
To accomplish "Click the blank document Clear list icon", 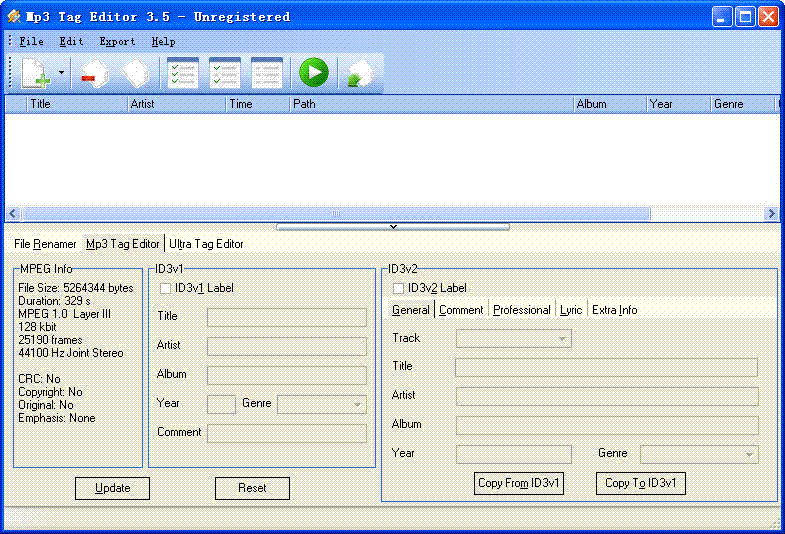I will point(136,74).
